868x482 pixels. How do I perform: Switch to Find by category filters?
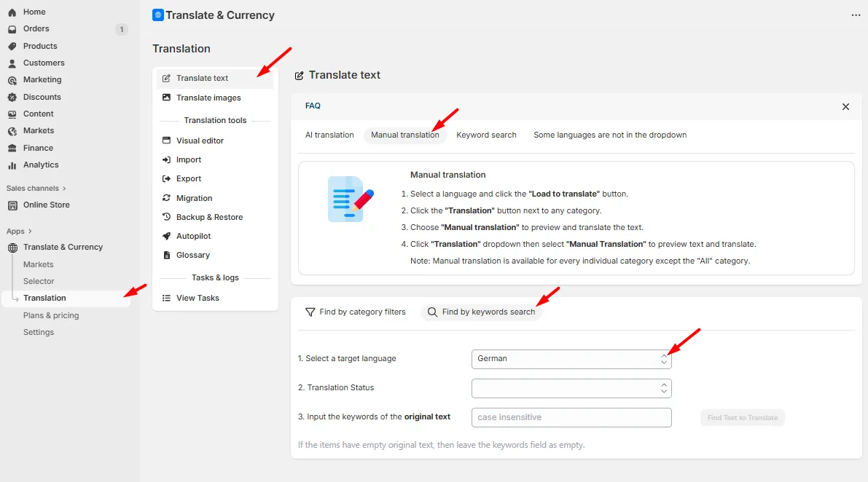coord(356,312)
